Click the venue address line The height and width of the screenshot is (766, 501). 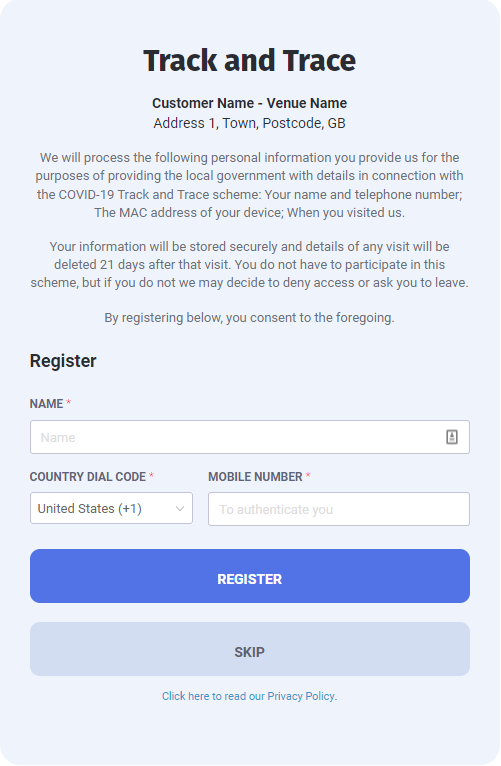[x=250, y=124]
